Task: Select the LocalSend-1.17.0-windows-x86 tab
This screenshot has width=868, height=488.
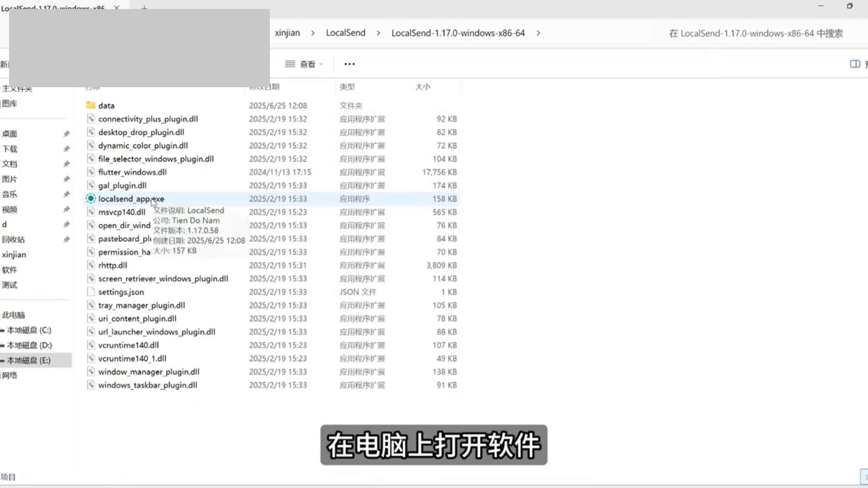Action: coord(53,8)
